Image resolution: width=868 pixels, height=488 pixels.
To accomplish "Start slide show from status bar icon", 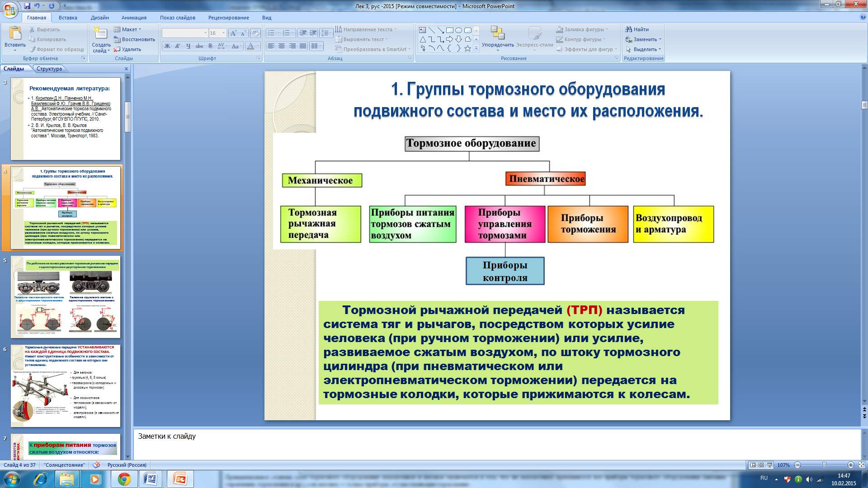I will (769, 465).
